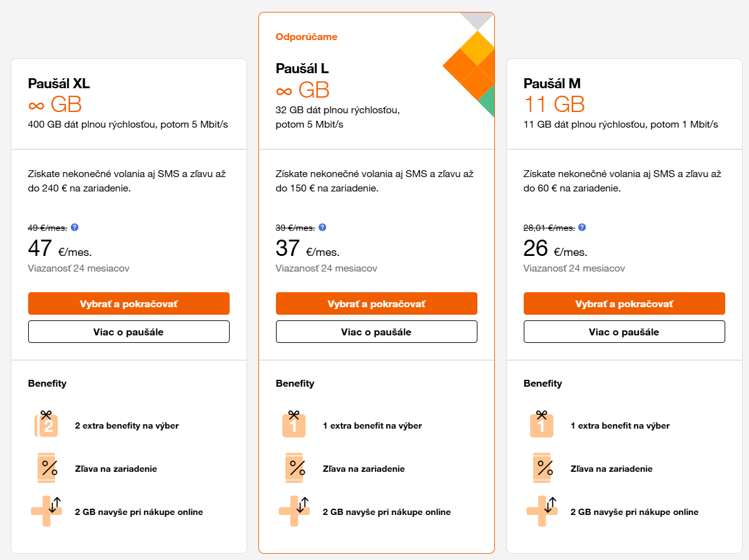Open Viac o paušále for Paušál XL

(x=128, y=332)
